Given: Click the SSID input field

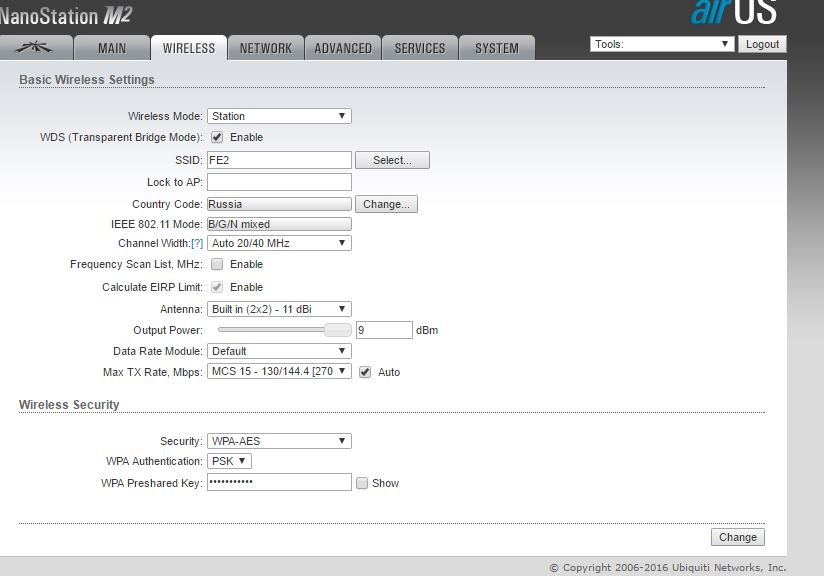Looking at the screenshot, I should click(x=279, y=160).
